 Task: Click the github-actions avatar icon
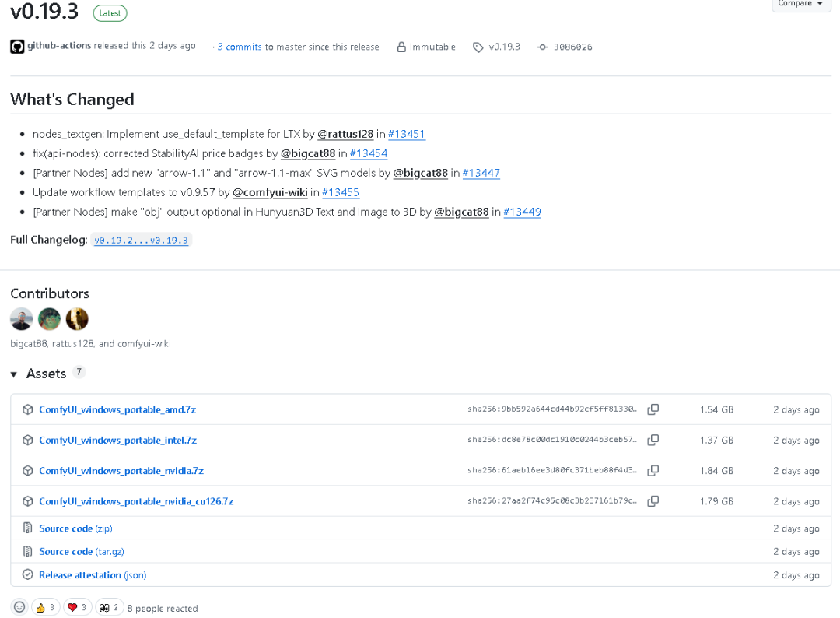pyautogui.click(x=17, y=47)
